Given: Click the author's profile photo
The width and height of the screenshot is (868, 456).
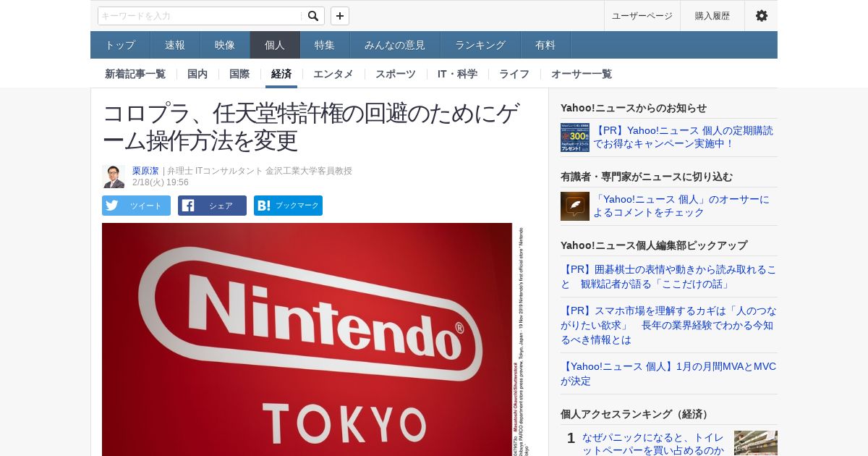Looking at the screenshot, I should [x=114, y=177].
